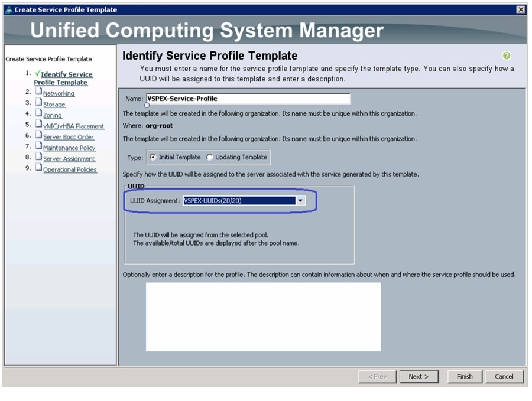
Task: Click the Name label
Action: coord(134,99)
